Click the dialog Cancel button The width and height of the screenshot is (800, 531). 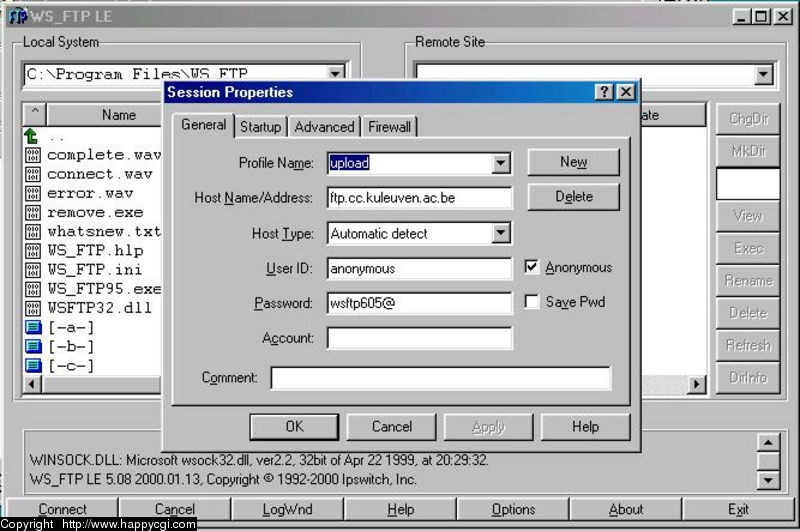pos(391,426)
